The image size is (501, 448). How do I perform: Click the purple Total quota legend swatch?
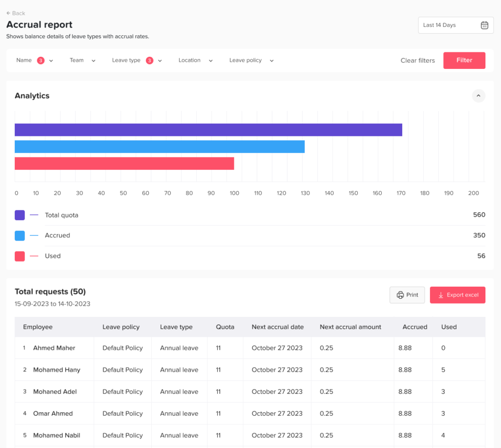point(20,215)
